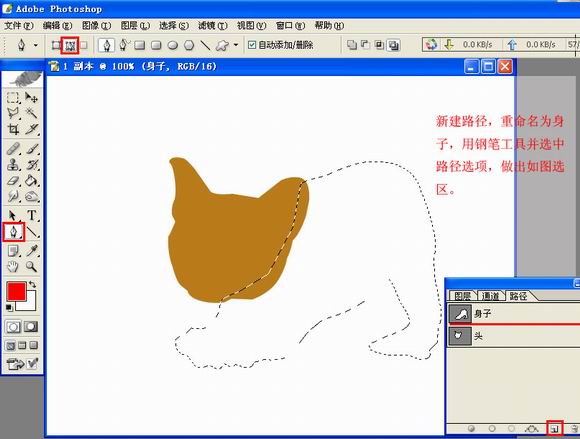This screenshot has height=439, width=580.
Task: Toggle the 自动添加/删除 checkbox
Action: click(x=252, y=45)
